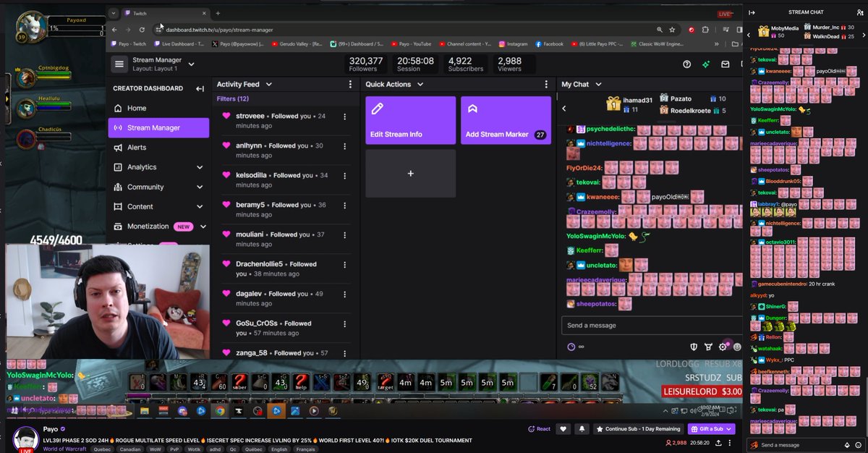Collapse the Stream Chat panel

pyautogui.click(x=752, y=12)
